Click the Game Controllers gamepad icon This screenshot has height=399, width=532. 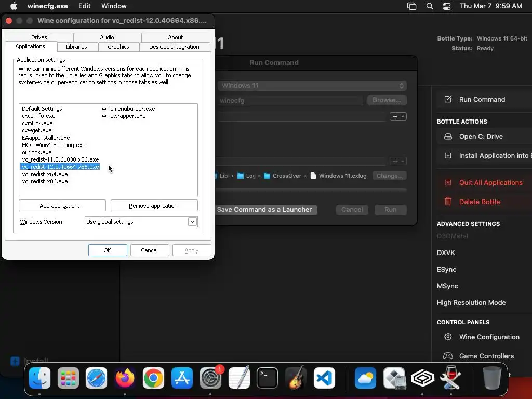(448, 356)
